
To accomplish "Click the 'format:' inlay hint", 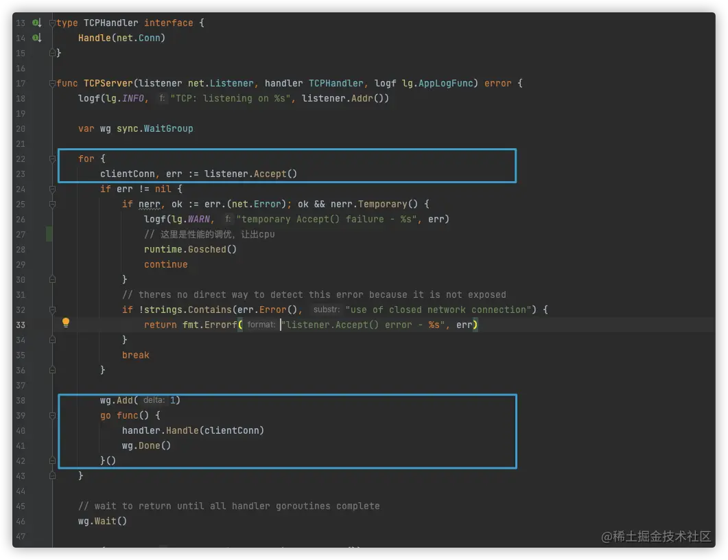I will click(x=261, y=325).
